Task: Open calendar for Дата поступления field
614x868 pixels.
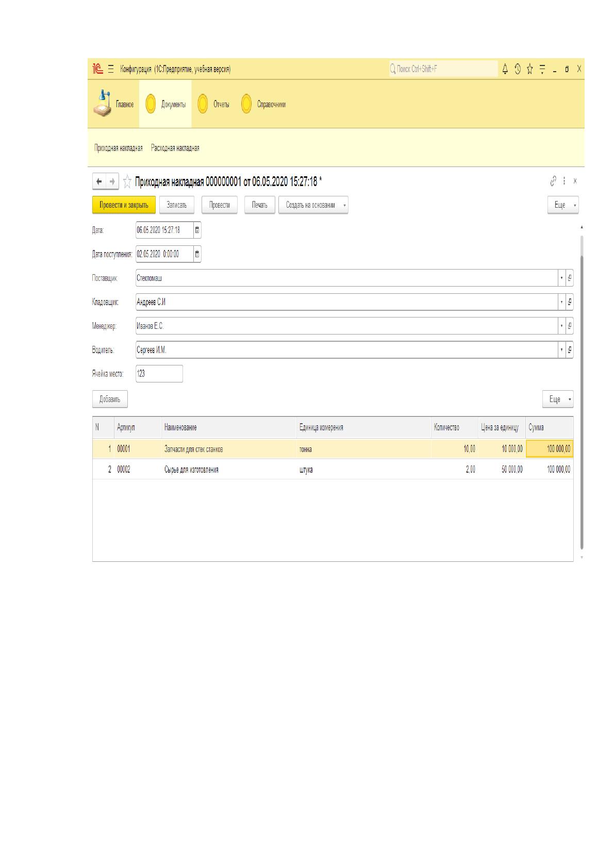Action: coord(197,254)
